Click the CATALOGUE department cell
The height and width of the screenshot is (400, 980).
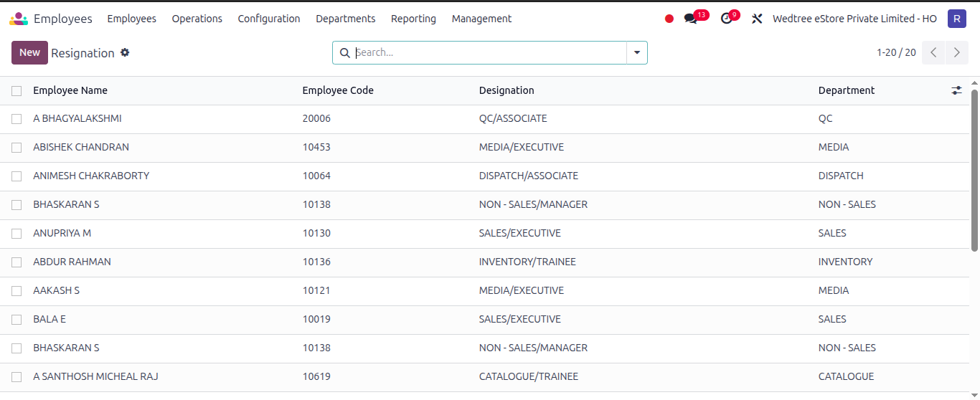(x=846, y=376)
